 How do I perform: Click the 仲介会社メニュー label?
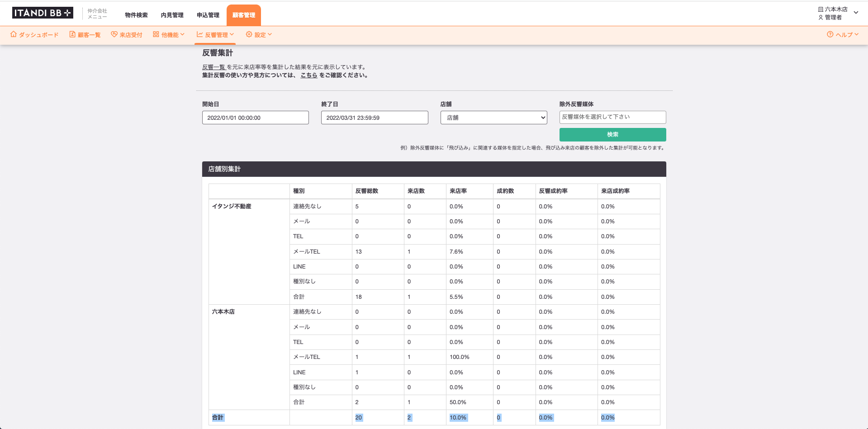(97, 14)
